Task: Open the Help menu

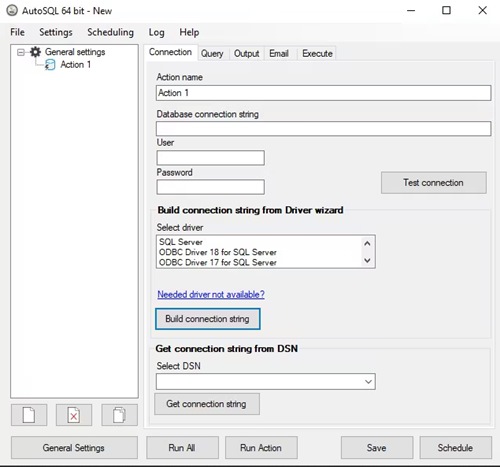Action: click(x=189, y=32)
